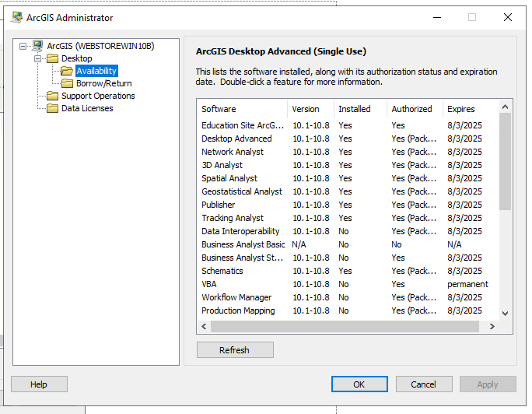
Task: Click the 'permanent' expiry value for VBA
Action: [x=467, y=284]
